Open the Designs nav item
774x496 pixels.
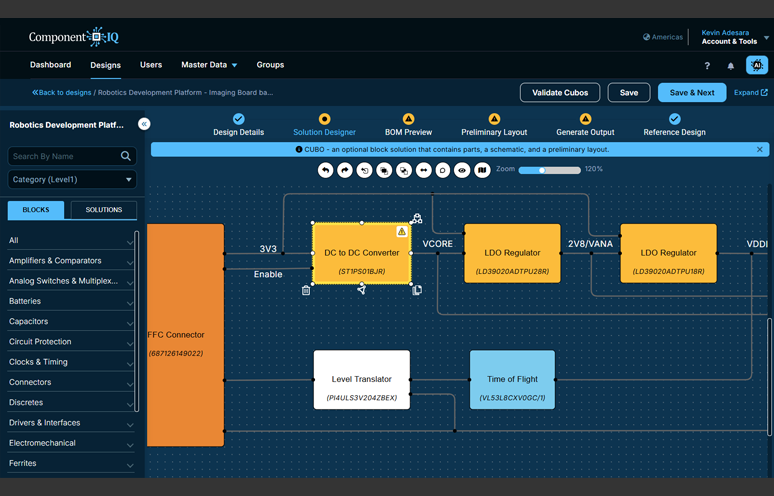pyautogui.click(x=106, y=65)
